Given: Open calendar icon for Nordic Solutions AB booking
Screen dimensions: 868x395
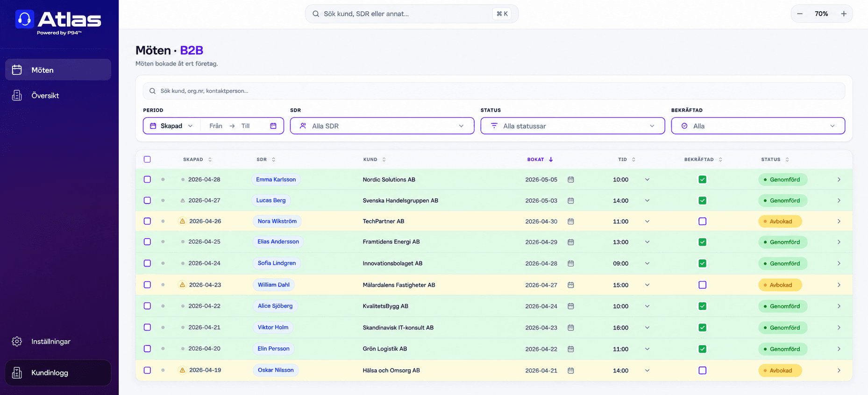Looking at the screenshot, I should 570,179.
